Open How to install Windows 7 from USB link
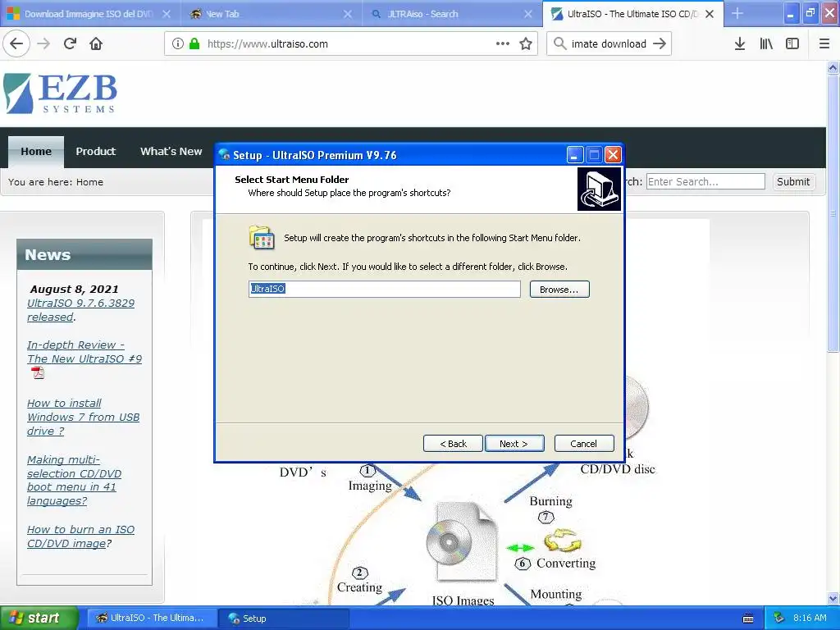Image resolution: width=840 pixels, height=630 pixels. (83, 417)
